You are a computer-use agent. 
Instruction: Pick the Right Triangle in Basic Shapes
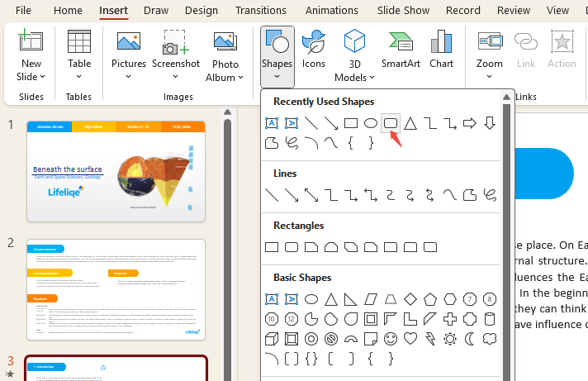351,299
